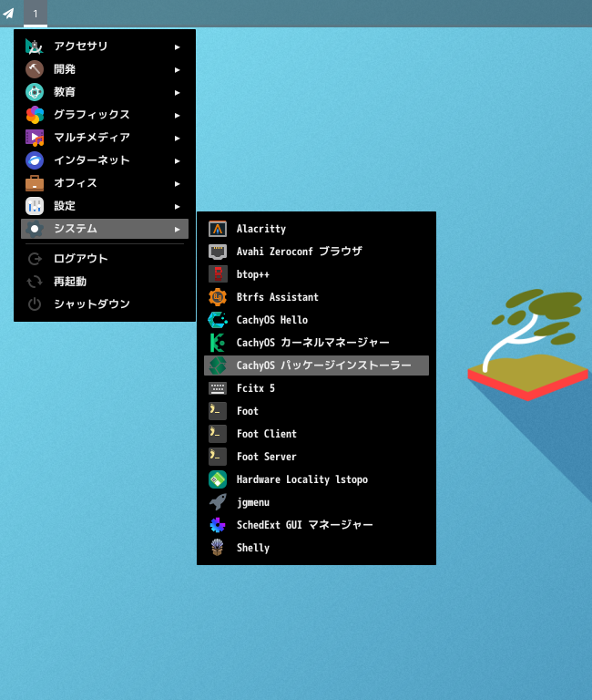The image size is (592, 700).
Task: Open the グラフィックス menu label
Action: point(91,114)
